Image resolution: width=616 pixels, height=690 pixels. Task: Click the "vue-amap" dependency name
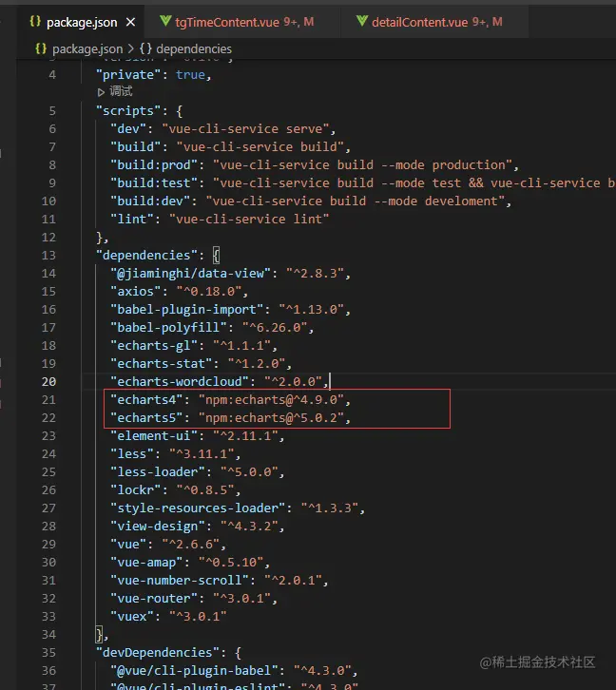[x=147, y=562]
